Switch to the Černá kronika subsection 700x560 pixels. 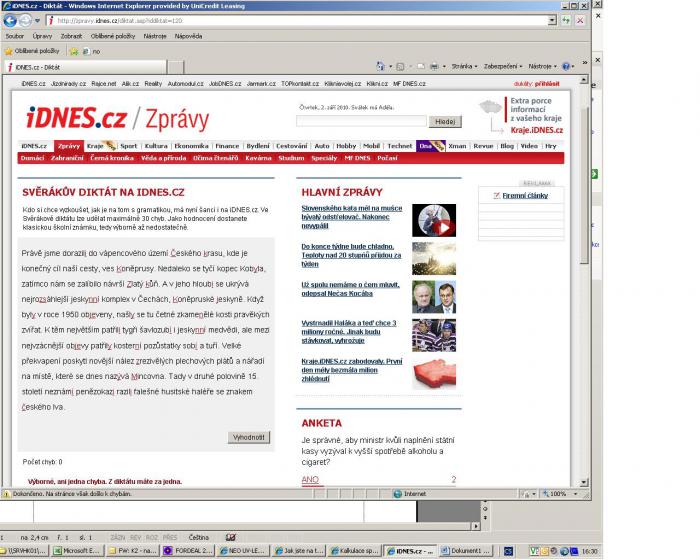coord(111,158)
